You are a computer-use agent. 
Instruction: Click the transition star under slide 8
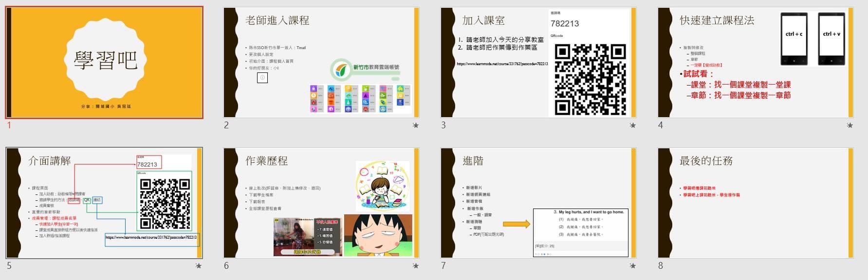(x=850, y=266)
